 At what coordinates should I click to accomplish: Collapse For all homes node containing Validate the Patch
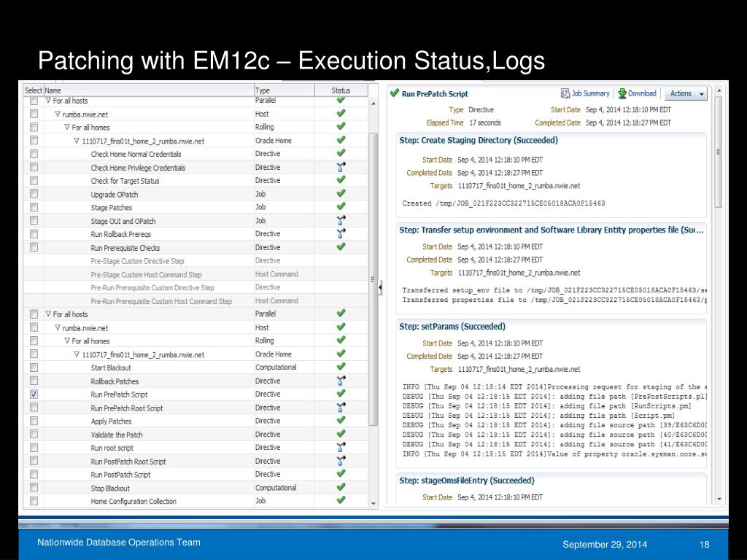click(67, 341)
